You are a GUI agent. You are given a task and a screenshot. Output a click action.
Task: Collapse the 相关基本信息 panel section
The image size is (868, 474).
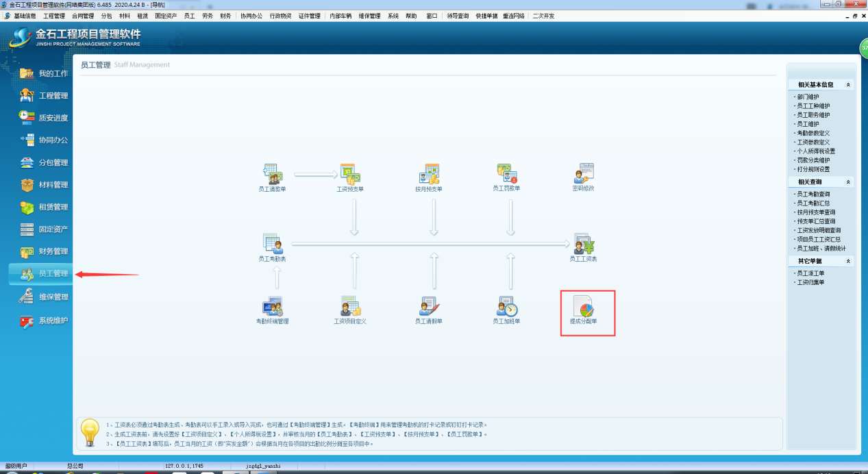pos(848,85)
